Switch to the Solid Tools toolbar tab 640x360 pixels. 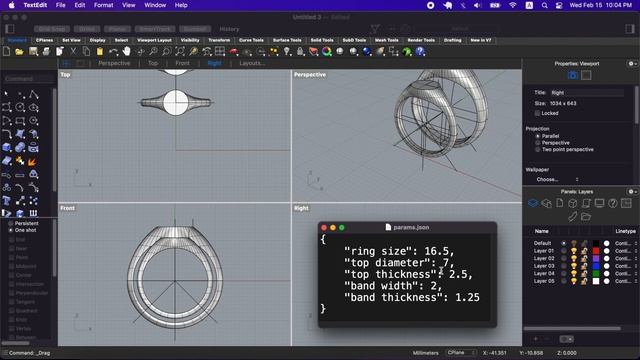tap(322, 40)
